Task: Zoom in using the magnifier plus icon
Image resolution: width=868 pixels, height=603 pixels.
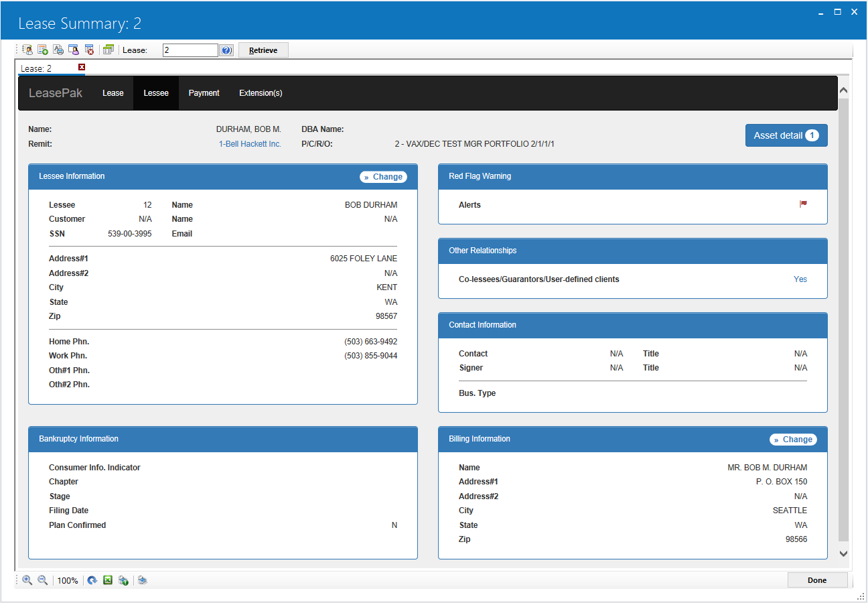Action: click(27, 580)
